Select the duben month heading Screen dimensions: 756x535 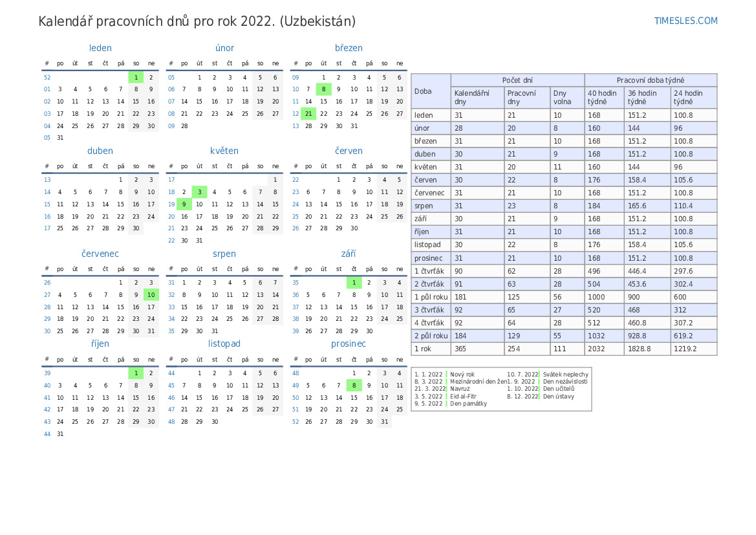coord(100,151)
